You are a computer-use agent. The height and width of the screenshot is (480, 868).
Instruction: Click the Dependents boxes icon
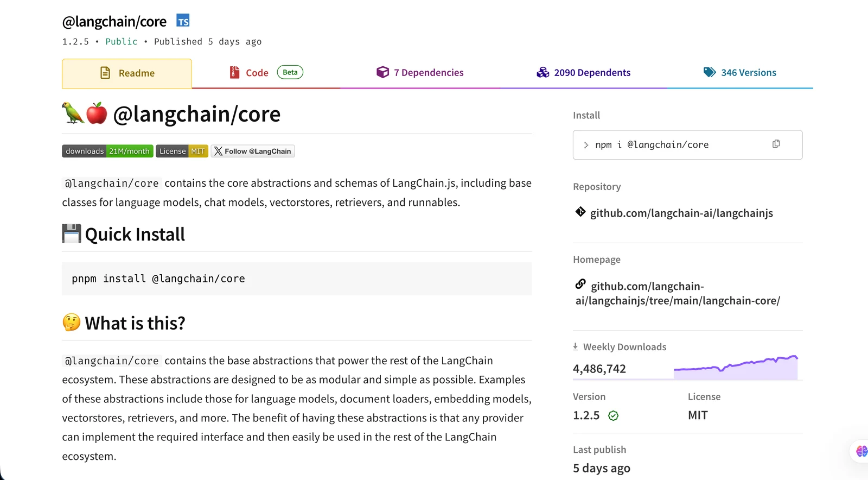pyautogui.click(x=543, y=72)
